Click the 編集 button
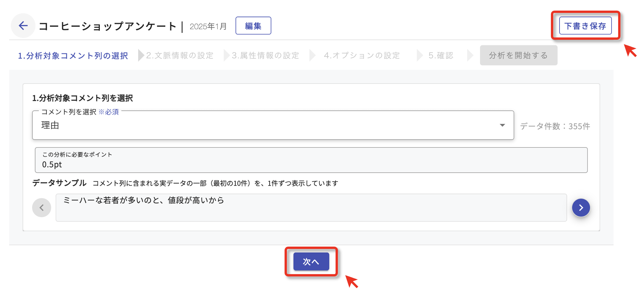Screen dimensions: 644x297 (253, 26)
